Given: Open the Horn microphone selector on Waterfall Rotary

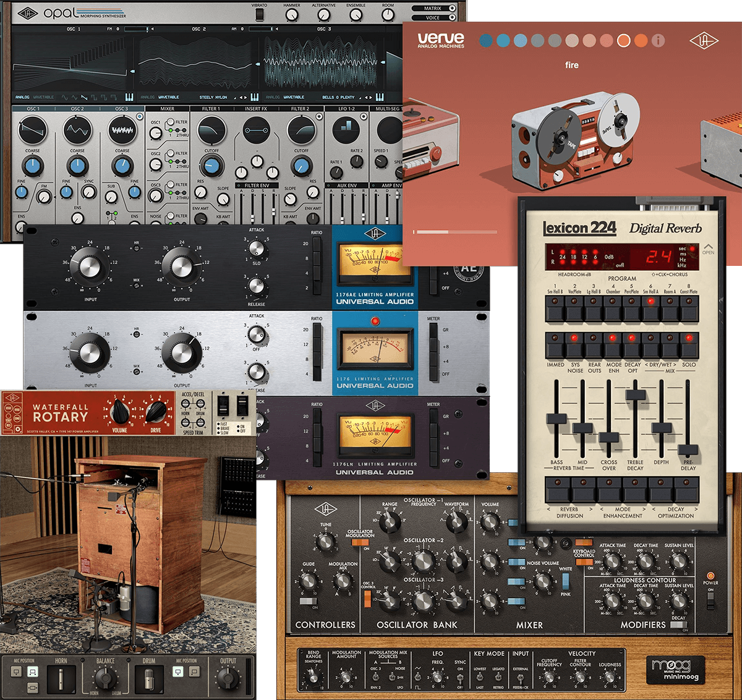Looking at the screenshot, I should (x=61, y=680).
